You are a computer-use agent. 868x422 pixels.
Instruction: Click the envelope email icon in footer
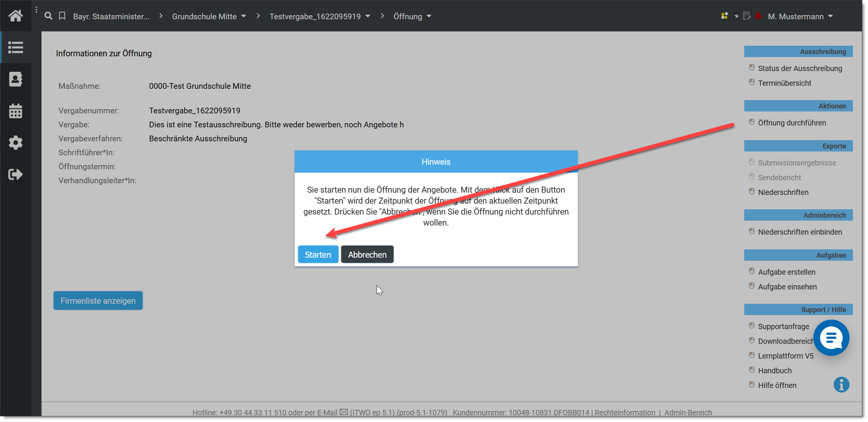343,412
